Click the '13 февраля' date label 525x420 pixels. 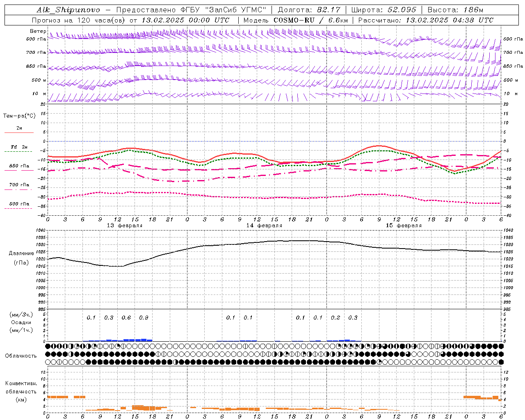[125, 226]
